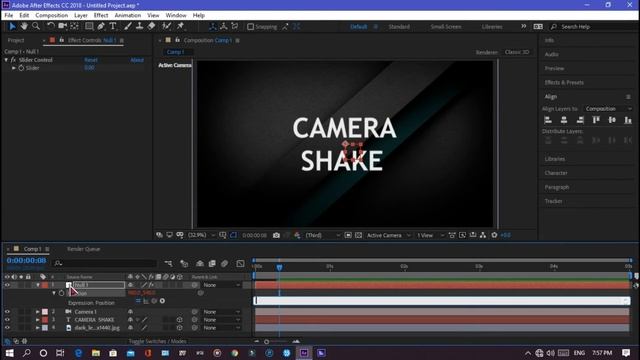Open the Third resolution dropdown
640x360 pixels.
pyautogui.click(x=322, y=235)
